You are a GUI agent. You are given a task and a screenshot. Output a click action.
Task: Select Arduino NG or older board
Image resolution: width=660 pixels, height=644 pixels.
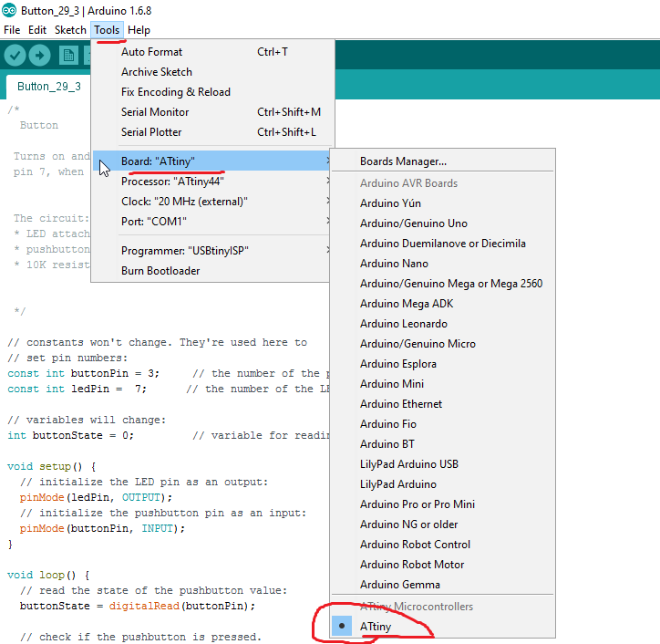click(x=442, y=525)
